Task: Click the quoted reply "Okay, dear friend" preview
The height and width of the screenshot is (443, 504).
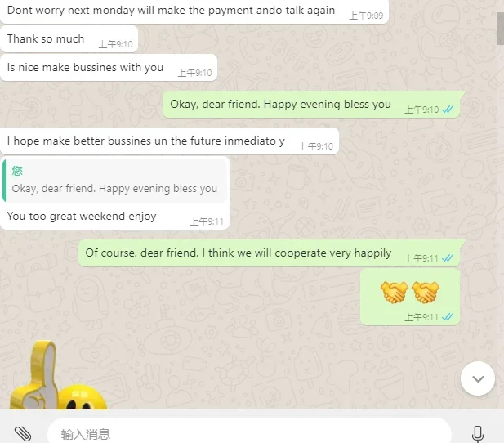Action: point(114,181)
